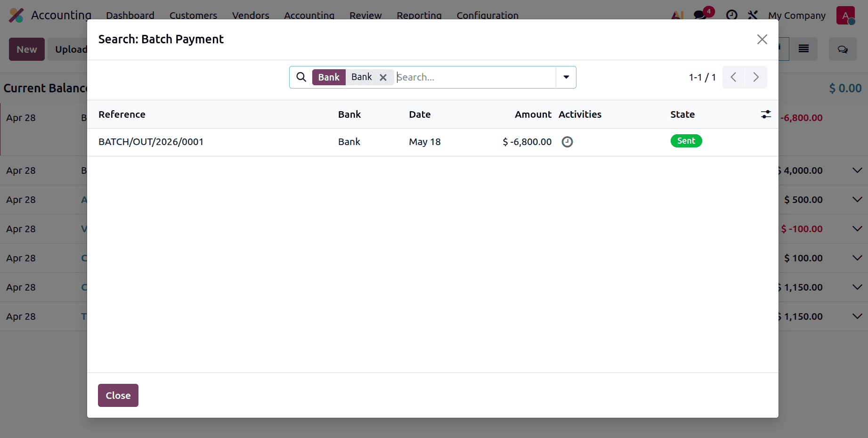This screenshot has width=868, height=438.
Task: Open the Accounting app logo icon
Action: point(16,15)
